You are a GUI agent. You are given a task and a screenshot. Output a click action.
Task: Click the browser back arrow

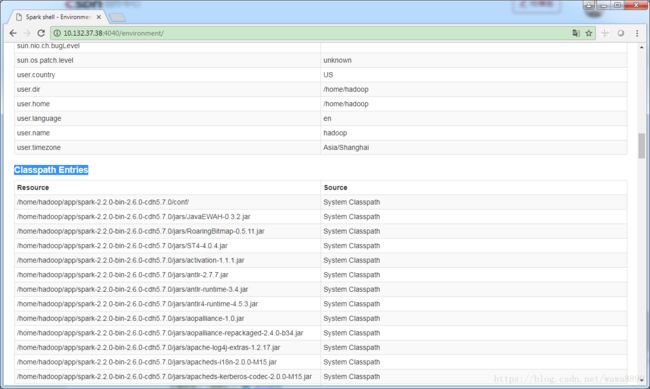click(x=13, y=33)
